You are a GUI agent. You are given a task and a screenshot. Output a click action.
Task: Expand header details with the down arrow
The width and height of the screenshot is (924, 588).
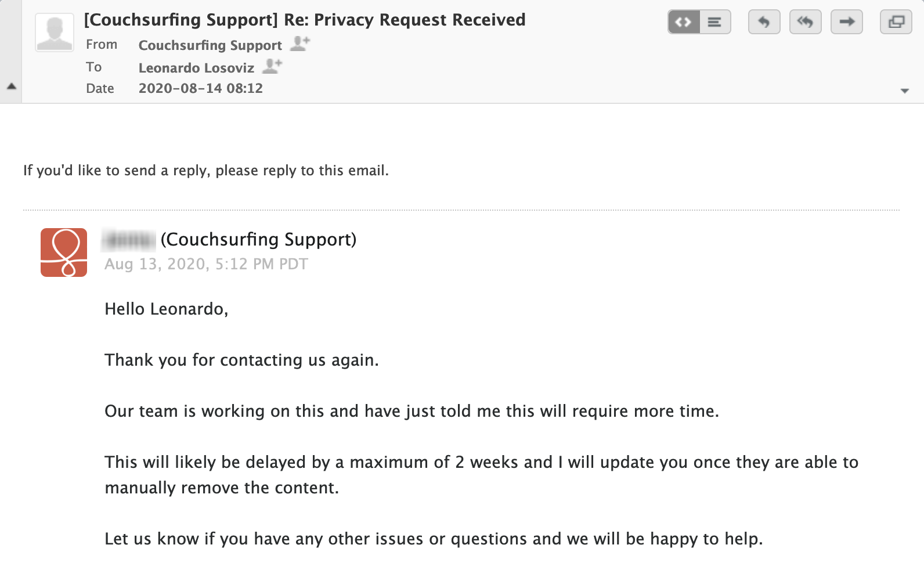(904, 91)
